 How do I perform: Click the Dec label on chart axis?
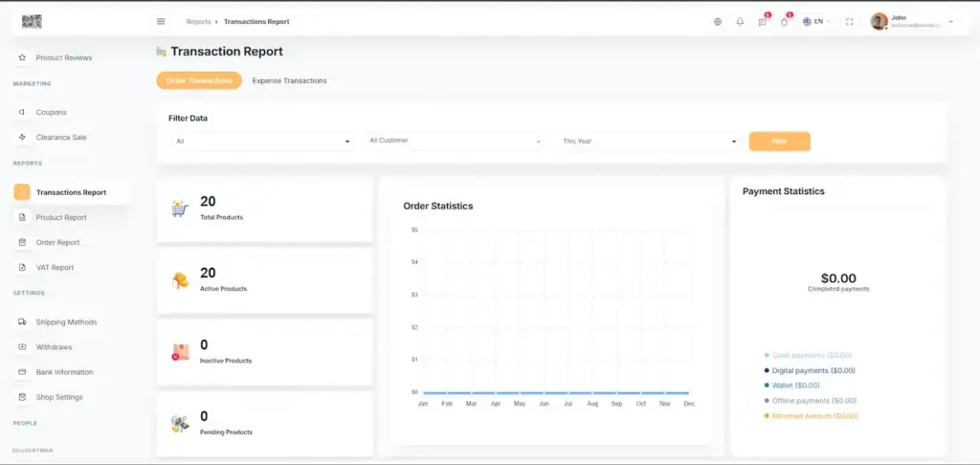pos(689,404)
